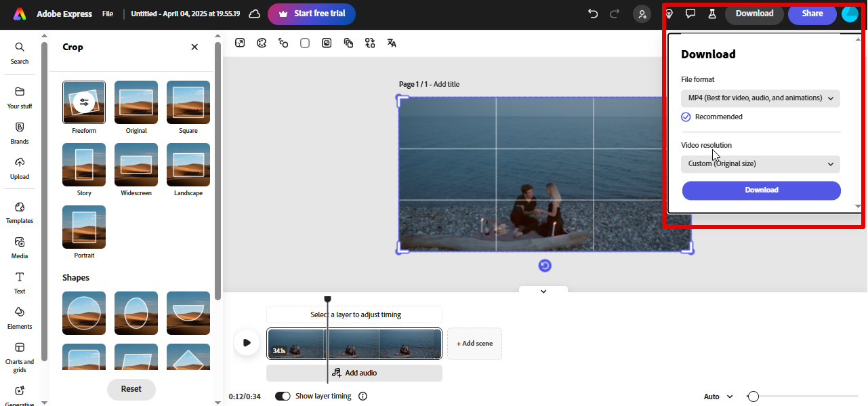Image resolution: width=868 pixels, height=406 pixels.
Task: Click the feedback flask icon in the header
Action: pos(712,13)
